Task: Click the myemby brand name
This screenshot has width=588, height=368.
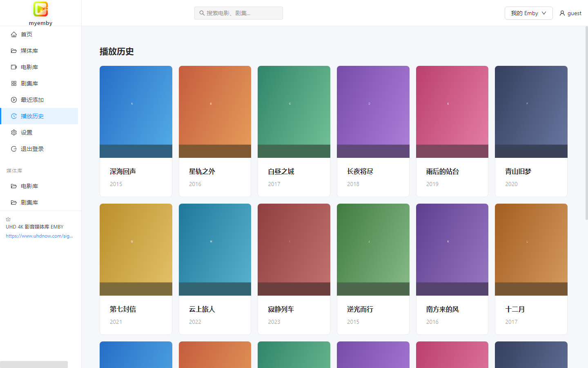Action: [40, 23]
